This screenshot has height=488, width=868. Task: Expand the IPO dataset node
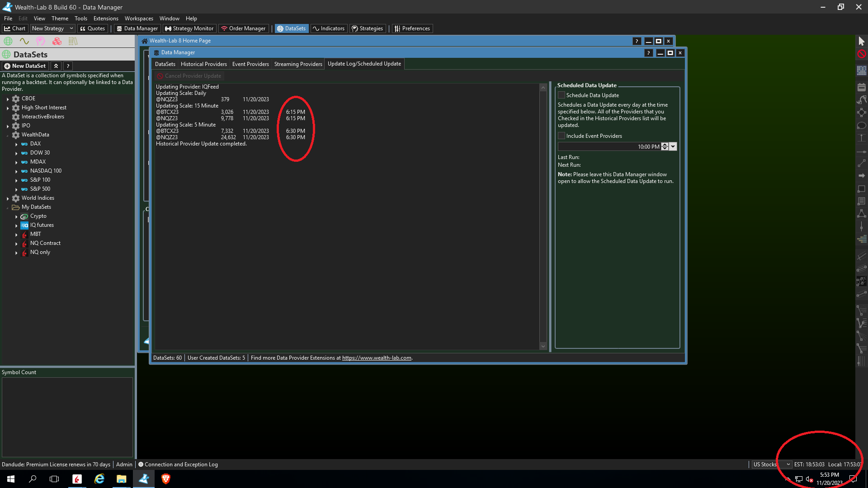point(8,126)
